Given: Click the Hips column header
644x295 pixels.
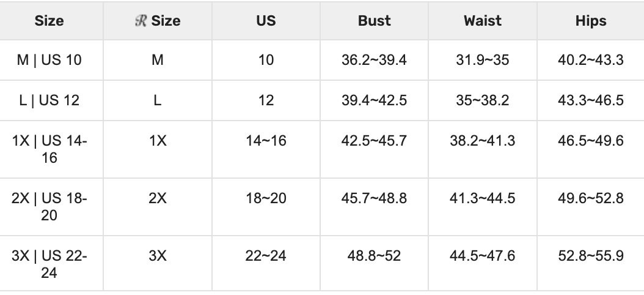Looking at the screenshot, I should (590, 21).
